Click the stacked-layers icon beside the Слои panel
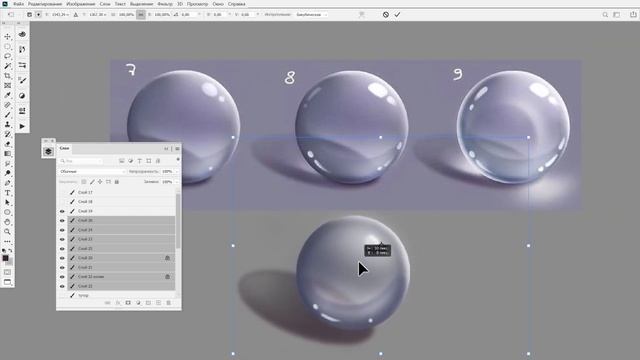Image resolution: width=640 pixels, height=360 pixels. tap(48, 151)
